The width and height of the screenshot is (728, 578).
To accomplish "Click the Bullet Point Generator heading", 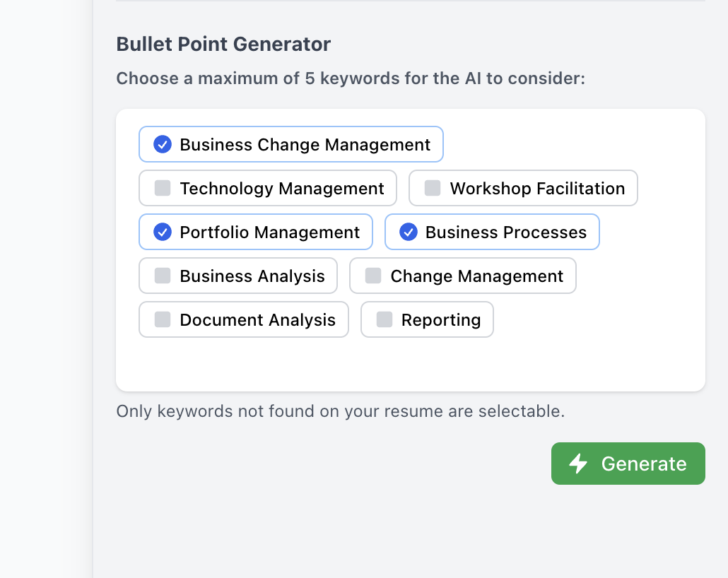I will (x=223, y=44).
